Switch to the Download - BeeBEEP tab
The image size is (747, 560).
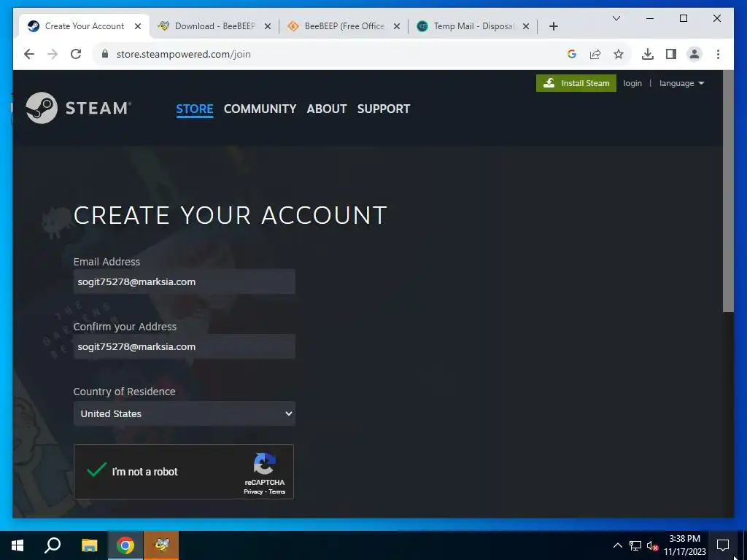(x=214, y=26)
